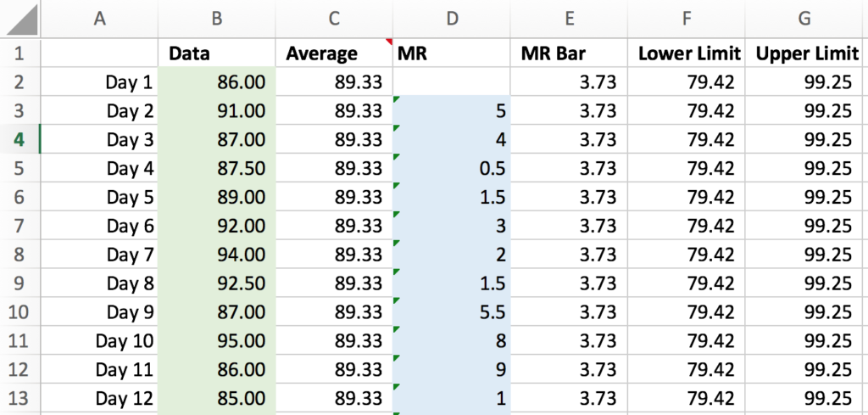Click the MR value 9

pos(452,369)
